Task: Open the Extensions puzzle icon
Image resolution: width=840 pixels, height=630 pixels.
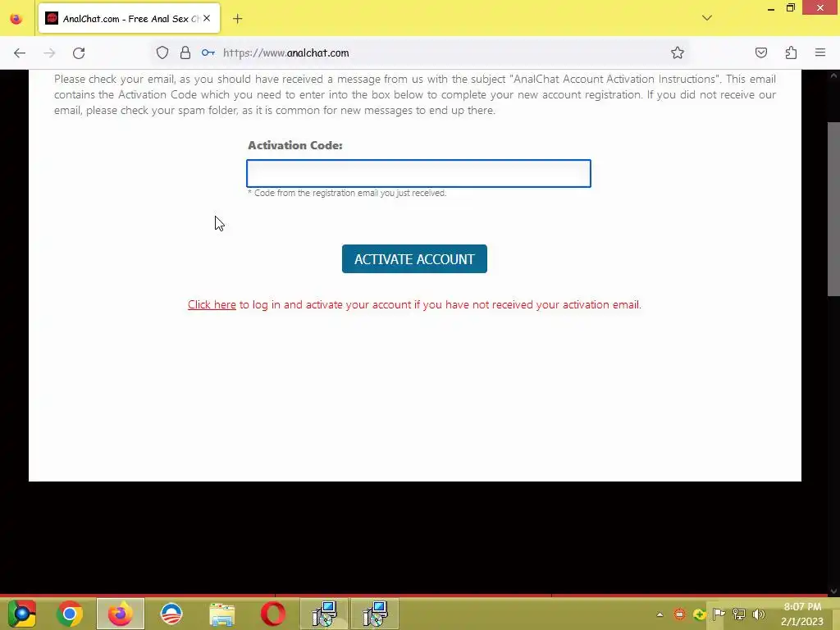Action: click(791, 52)
